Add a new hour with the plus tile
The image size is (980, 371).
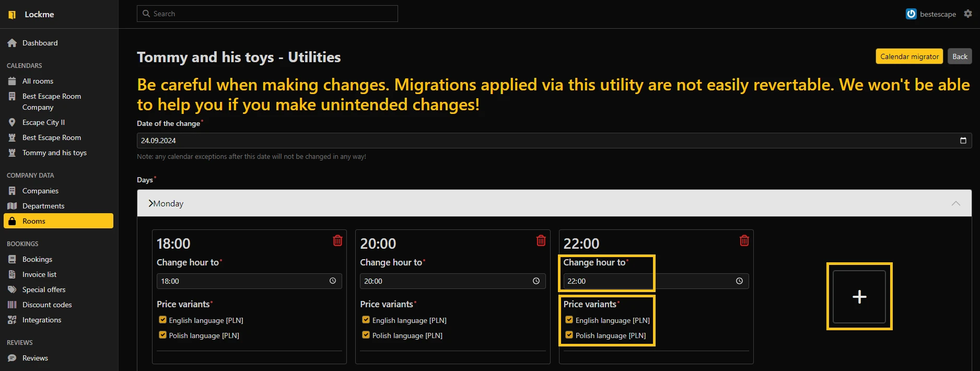coord(859,297)
